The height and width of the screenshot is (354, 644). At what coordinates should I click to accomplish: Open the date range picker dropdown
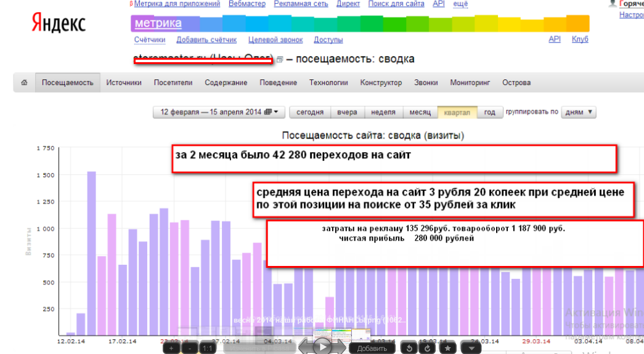click(x=219, y=113)
